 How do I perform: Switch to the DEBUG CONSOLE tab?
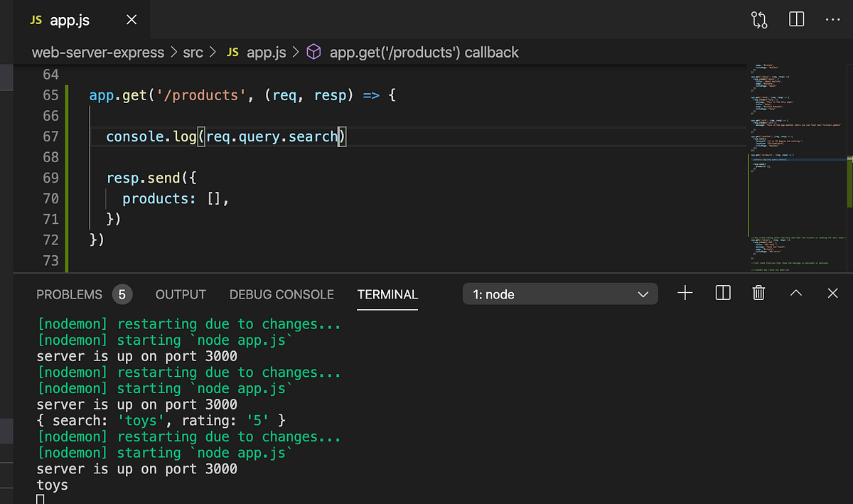pos(281,294)
